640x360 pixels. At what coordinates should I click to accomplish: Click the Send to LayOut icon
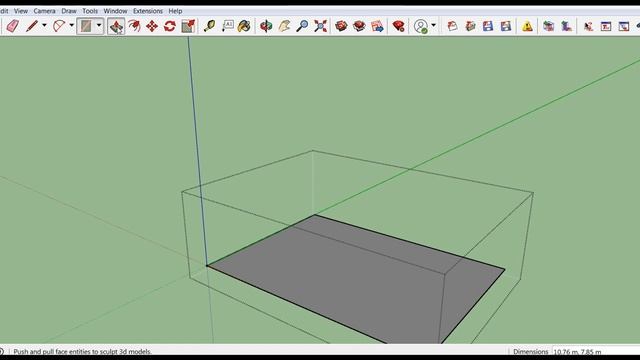(x=377, y=26)
